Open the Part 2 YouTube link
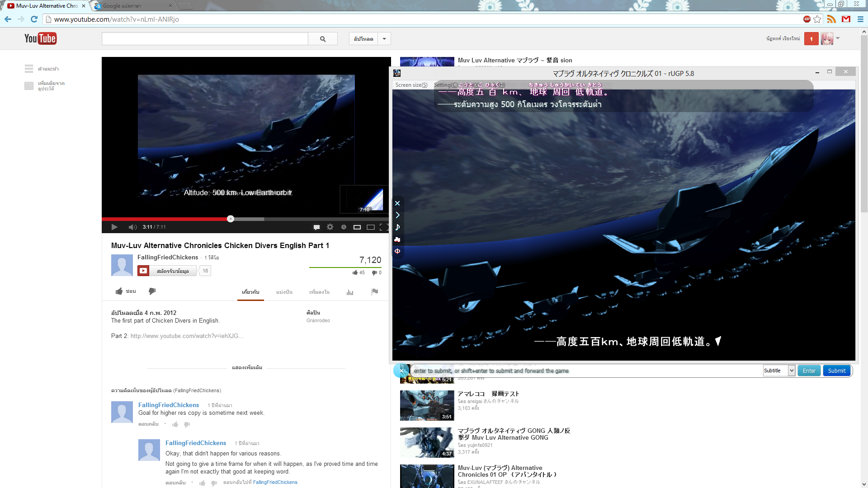The width and height of the screenshot is (868, 488). click(x=187, y=336)
